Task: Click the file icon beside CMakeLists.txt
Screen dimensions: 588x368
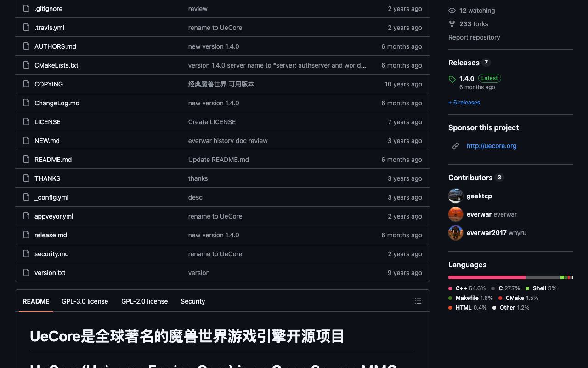Action: (x=26, y=65)
